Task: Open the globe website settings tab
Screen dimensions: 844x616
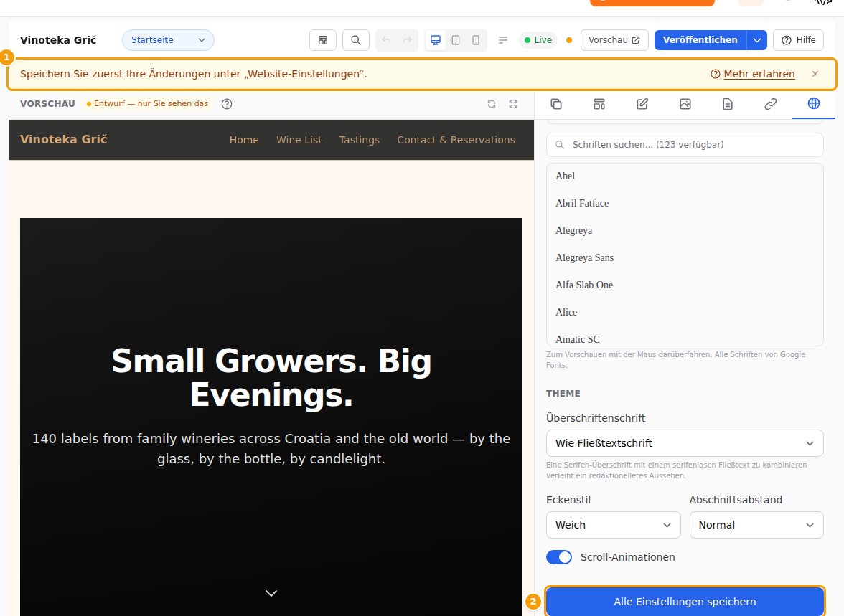Action: click(x=814, y=103)
